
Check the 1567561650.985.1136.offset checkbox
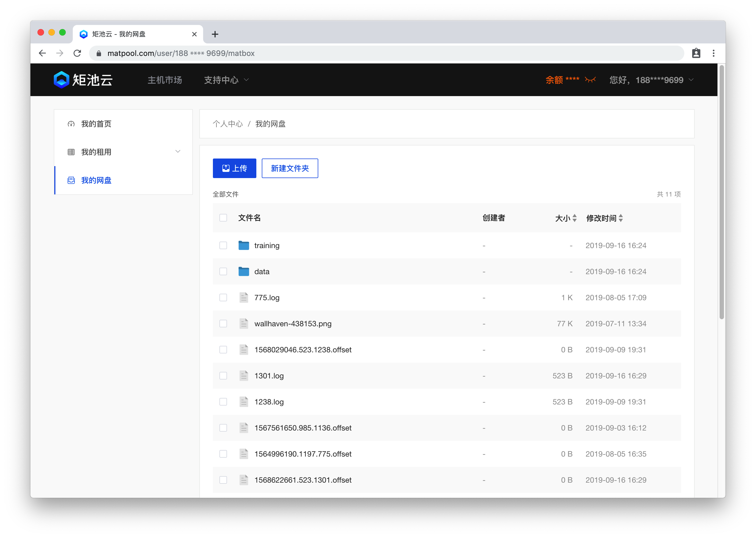click(223, 428)
